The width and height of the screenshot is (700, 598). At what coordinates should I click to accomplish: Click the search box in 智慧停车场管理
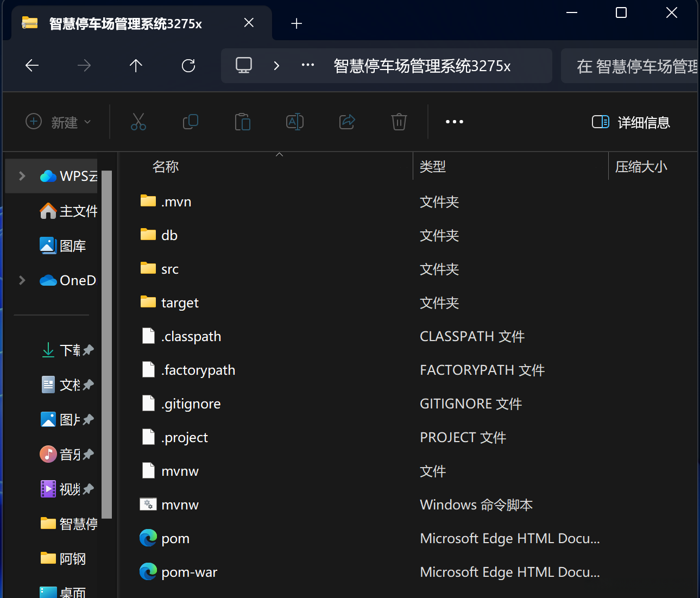(629, 66)
